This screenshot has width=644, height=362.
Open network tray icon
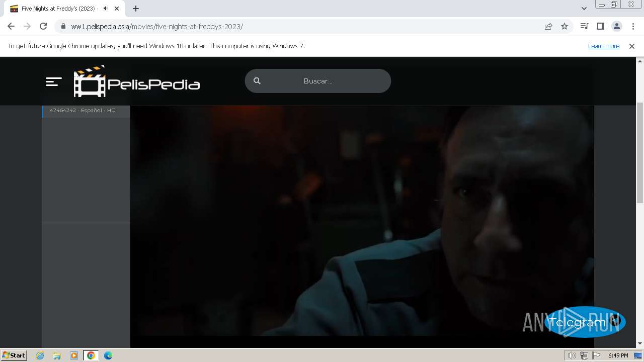click(584, 355)
